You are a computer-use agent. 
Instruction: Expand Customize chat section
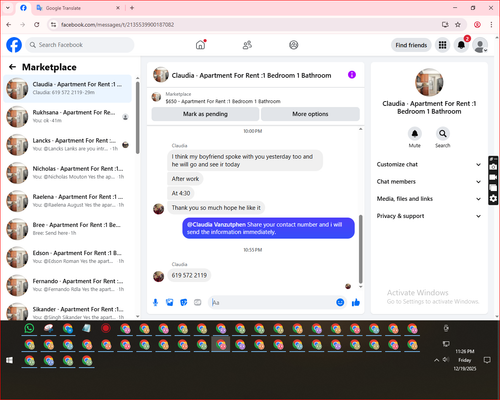pyautogui.click(x=429, y=164)
